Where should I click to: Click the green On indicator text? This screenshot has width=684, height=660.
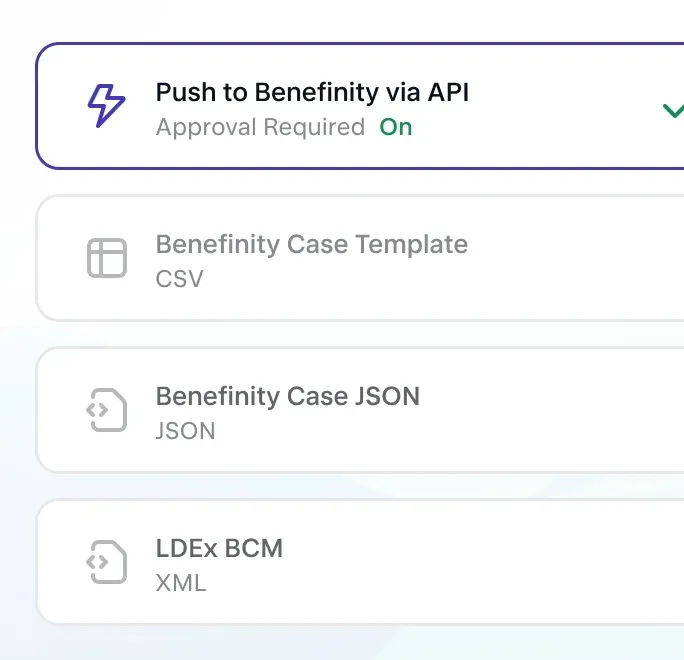[x=396, y=127]
